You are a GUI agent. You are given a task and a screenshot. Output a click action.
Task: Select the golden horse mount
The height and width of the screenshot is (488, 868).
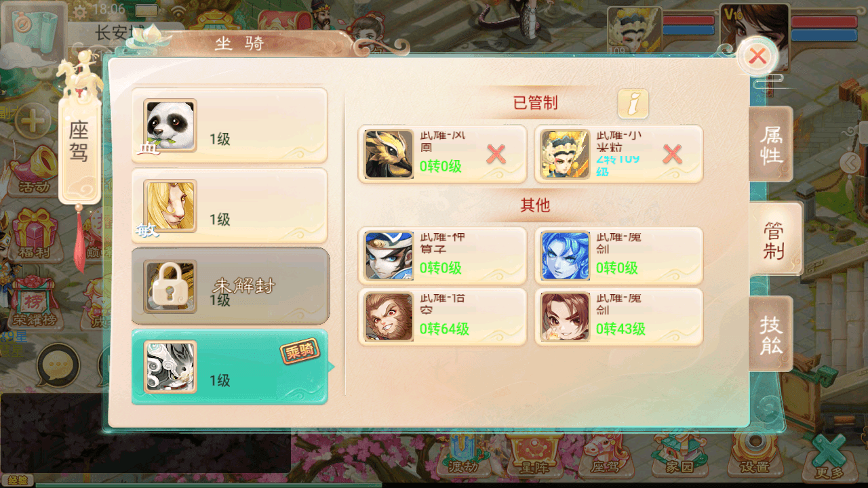230,206
